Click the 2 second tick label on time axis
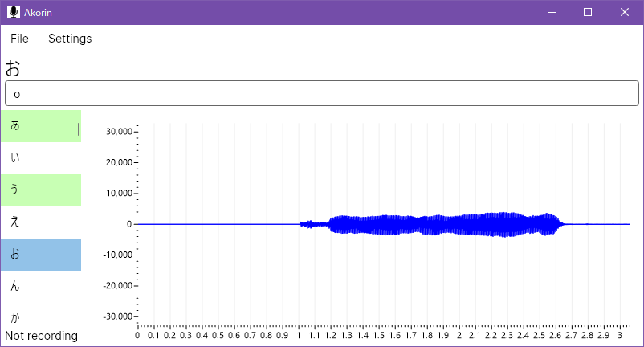The height and width of the screenshot is (347, 644). (459, 335)
